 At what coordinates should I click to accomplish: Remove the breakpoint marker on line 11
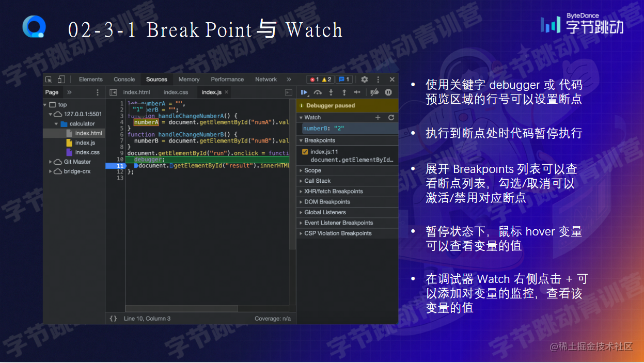click(115, 166)
